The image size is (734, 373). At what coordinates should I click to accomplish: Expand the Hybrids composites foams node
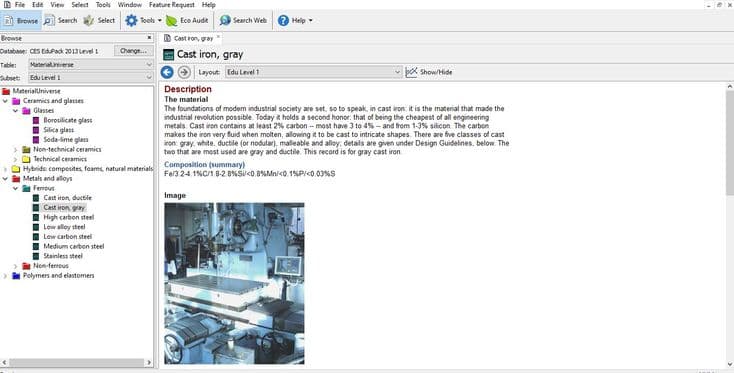tap(5, 168)
